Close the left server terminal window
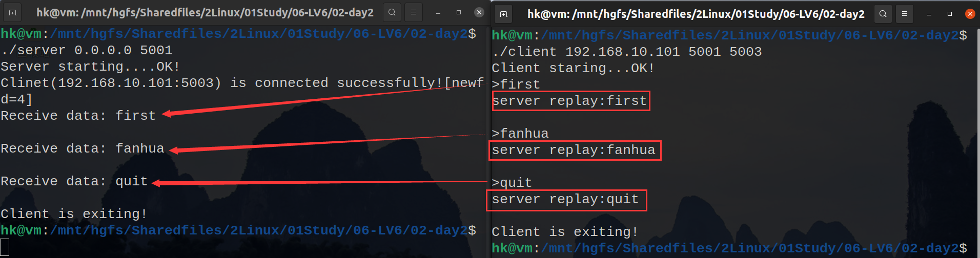980x258 pixels. pos(479,12)
